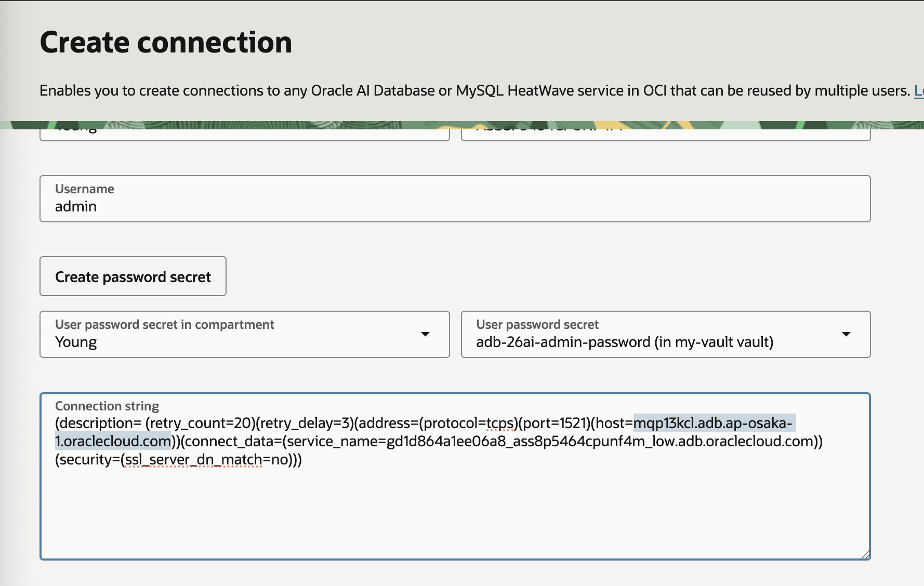Viewport: 924px width, 586px height.
Task: Click the Create connection heading
Action: point(165,42)
